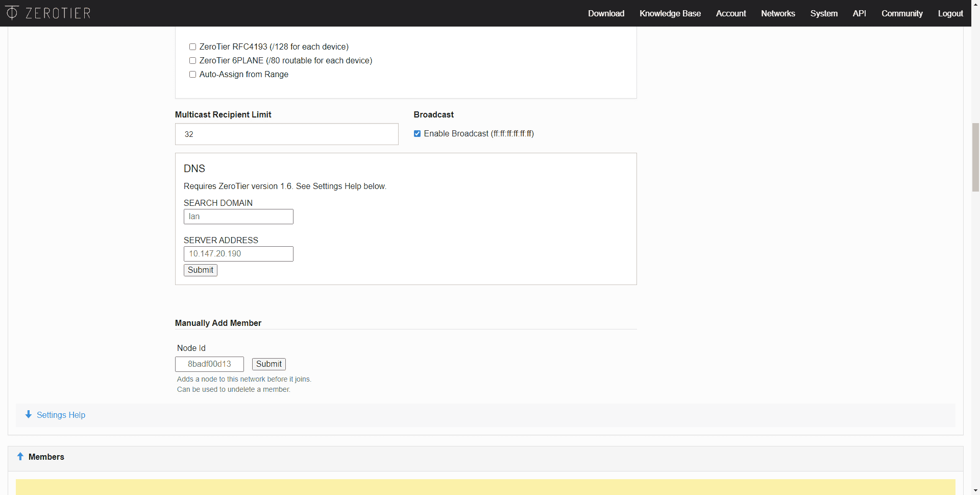Click the Settings Help link text
The width and height of the screenshot is (980, 495).
(61, 415)
